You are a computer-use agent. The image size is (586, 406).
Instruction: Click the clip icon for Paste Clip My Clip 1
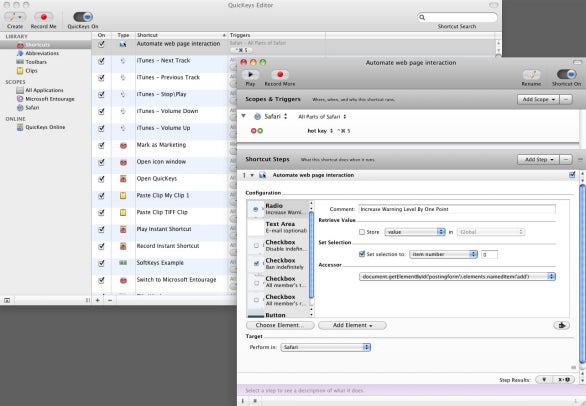click(123, 196)
